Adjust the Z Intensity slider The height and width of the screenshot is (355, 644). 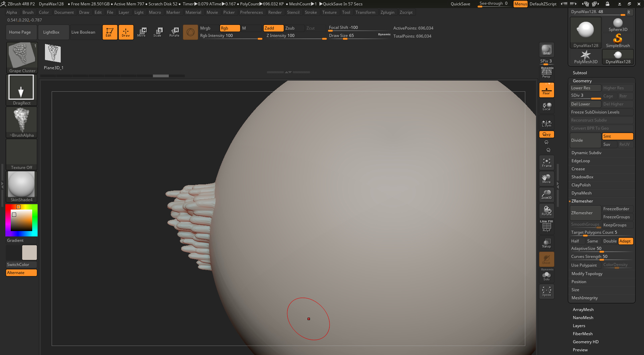coord(296,36)
